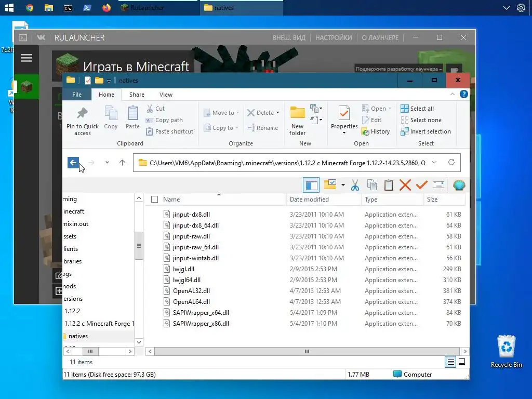This screenshot has height=399, width=532.
Task: Click Select none in ribbon
Action: coord(421,120)
